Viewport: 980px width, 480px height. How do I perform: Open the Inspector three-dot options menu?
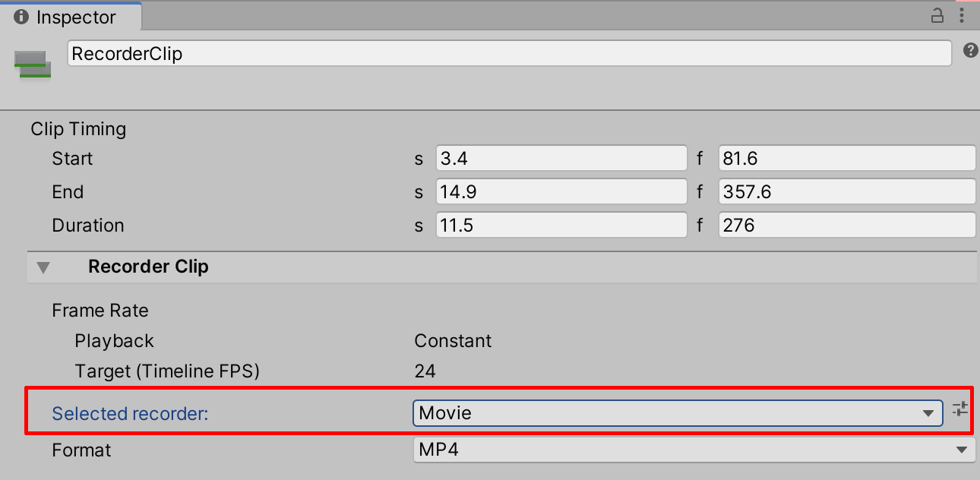[x=963, y=15]
